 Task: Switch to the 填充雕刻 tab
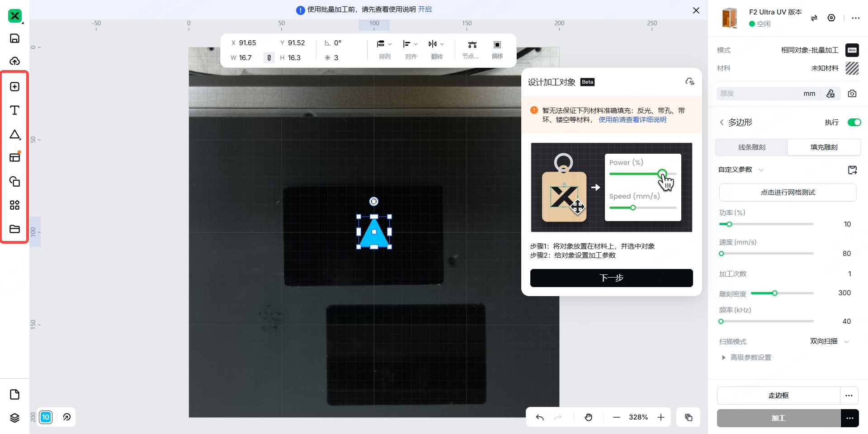click(824, 147)
